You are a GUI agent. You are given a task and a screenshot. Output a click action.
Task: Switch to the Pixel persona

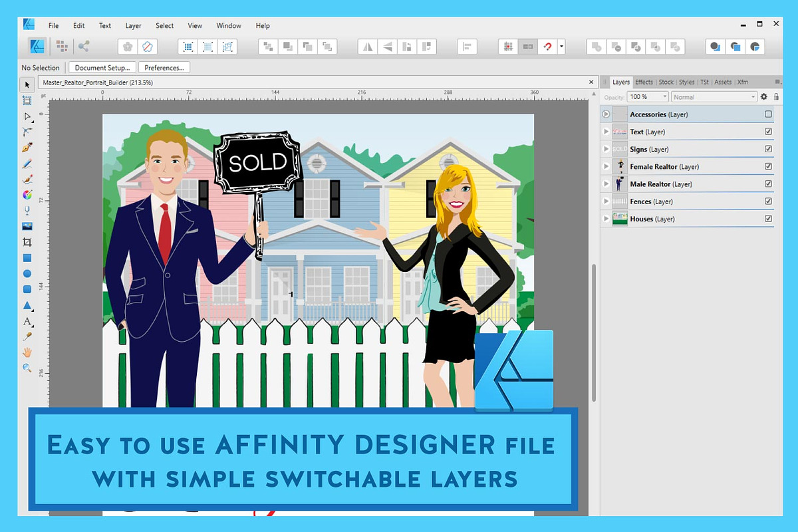pyautogui.click(x=62, y=47)
